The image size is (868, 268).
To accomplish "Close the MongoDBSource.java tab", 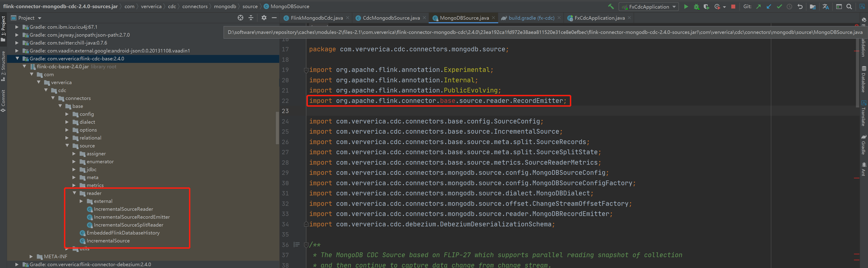I will pos(493,18).
